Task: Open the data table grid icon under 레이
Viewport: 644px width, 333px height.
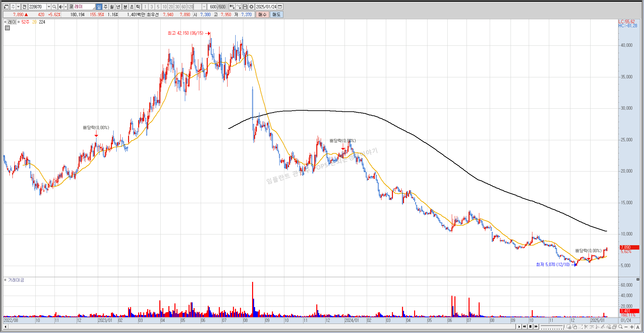Action: (x=7, y=28)
